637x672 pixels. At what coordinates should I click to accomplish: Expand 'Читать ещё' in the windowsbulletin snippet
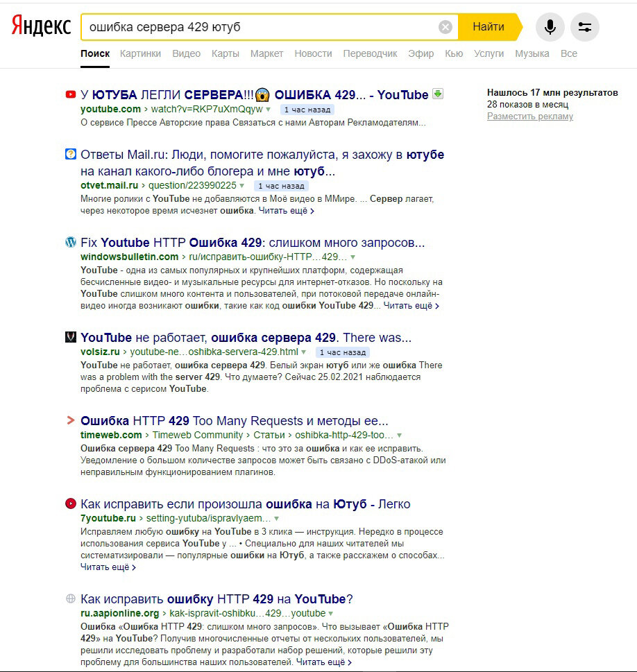coord(411,306)
